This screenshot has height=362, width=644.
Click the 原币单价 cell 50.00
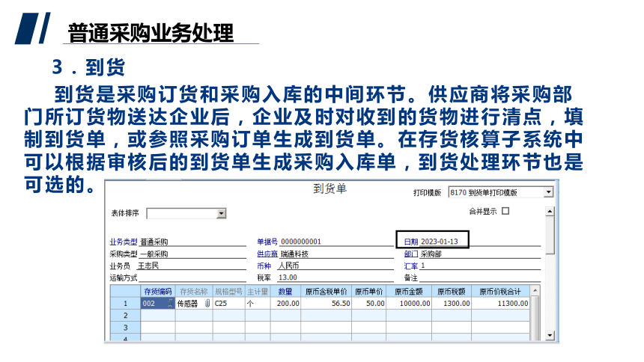coord(369,304)
